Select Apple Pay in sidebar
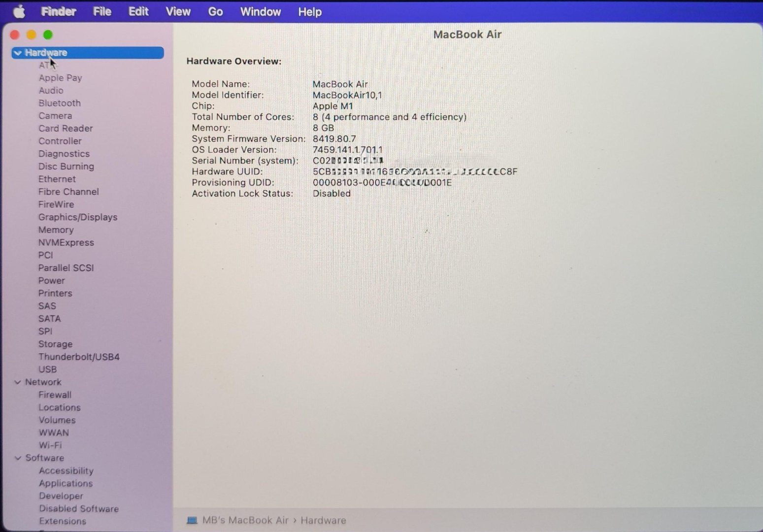763x532 pixels. pyautogui.click(x=60, y=78)
